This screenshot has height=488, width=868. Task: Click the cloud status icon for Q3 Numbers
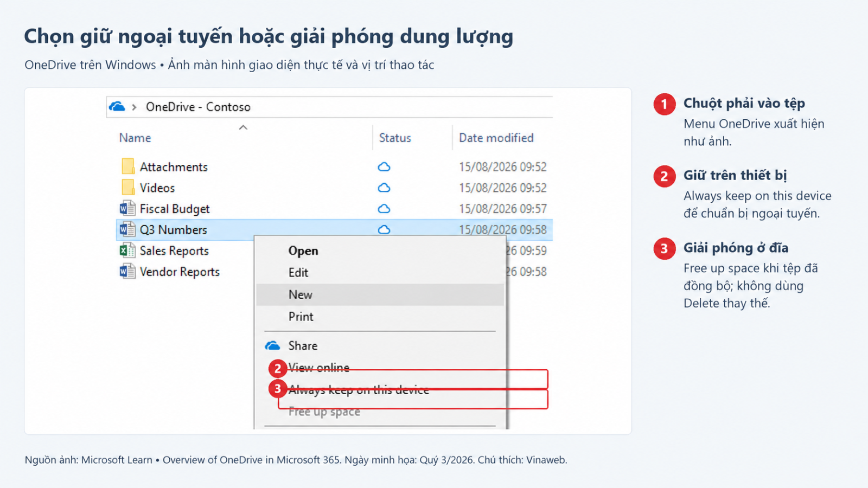[x=384, y=229]
